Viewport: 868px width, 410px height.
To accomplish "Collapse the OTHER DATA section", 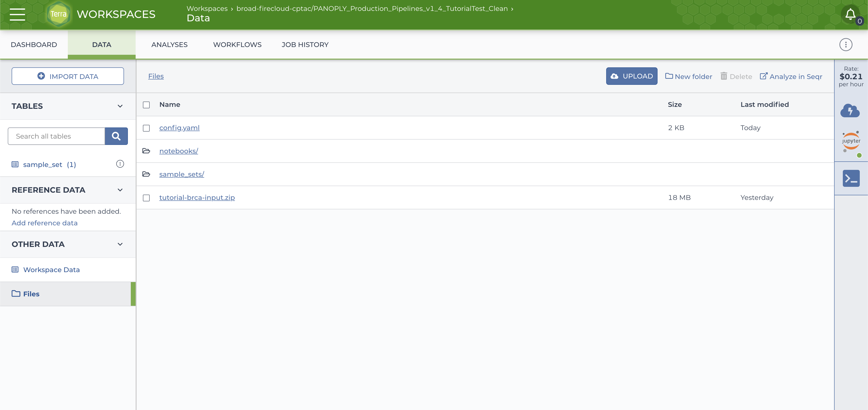I will (120, 244).
